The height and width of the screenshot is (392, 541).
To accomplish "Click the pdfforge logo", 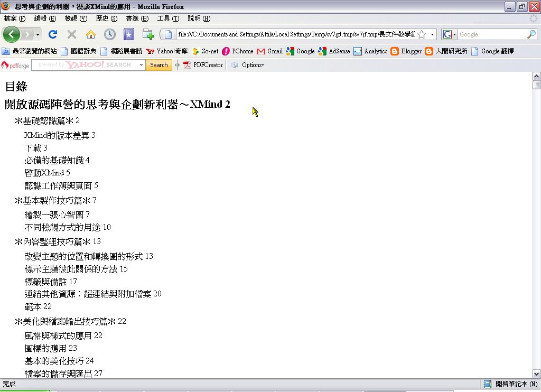I will (x=15, y=65).
